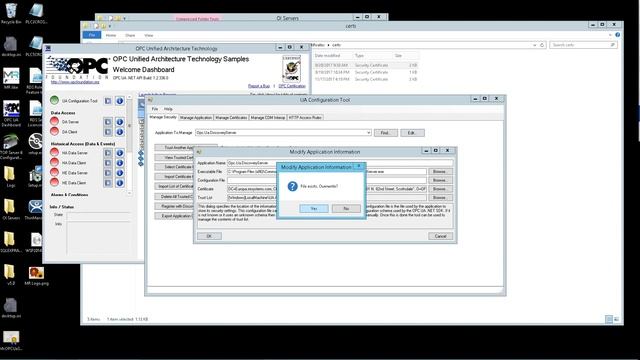Image resolution: width=640 pixels, height=360 pixels.
Task: Click OK in Modify Application Information
Action: (209, 236)
